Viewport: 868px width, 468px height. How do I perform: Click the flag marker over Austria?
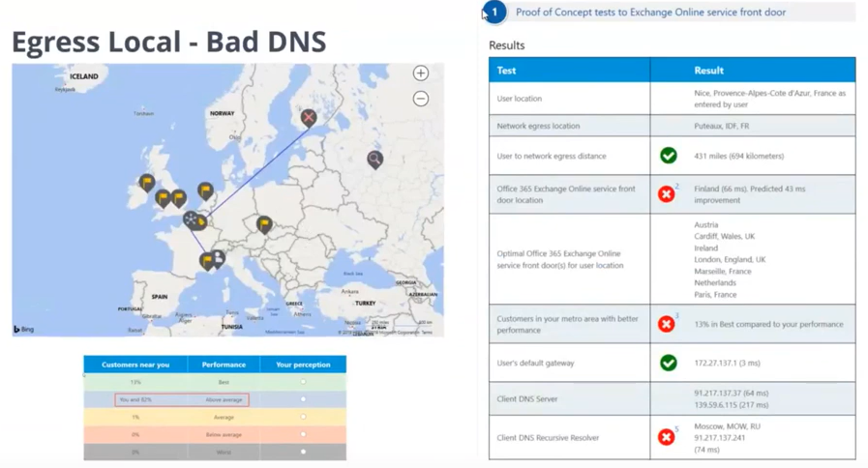(x=264, y=224)
